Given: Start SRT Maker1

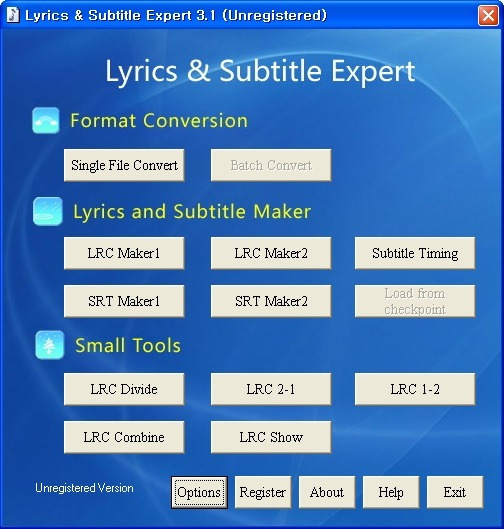Looking at the screenshot, I should coord(124,301).
